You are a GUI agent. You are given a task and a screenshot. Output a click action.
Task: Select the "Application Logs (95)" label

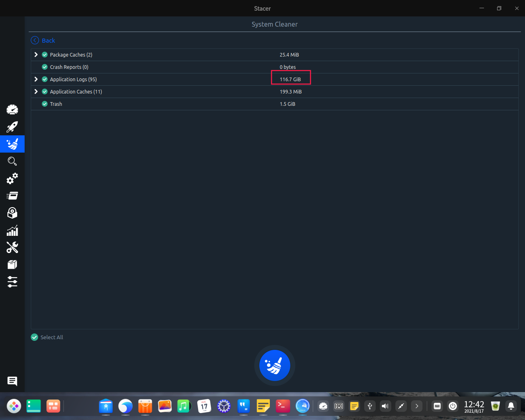73,79
